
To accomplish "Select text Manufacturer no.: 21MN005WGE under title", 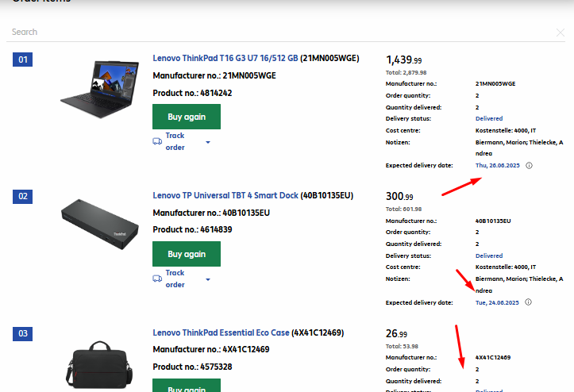I will coord(214,75).
